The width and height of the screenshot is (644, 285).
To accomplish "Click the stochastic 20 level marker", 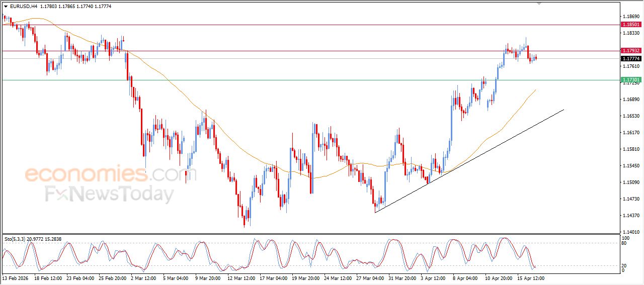I will tap(625, 265).
